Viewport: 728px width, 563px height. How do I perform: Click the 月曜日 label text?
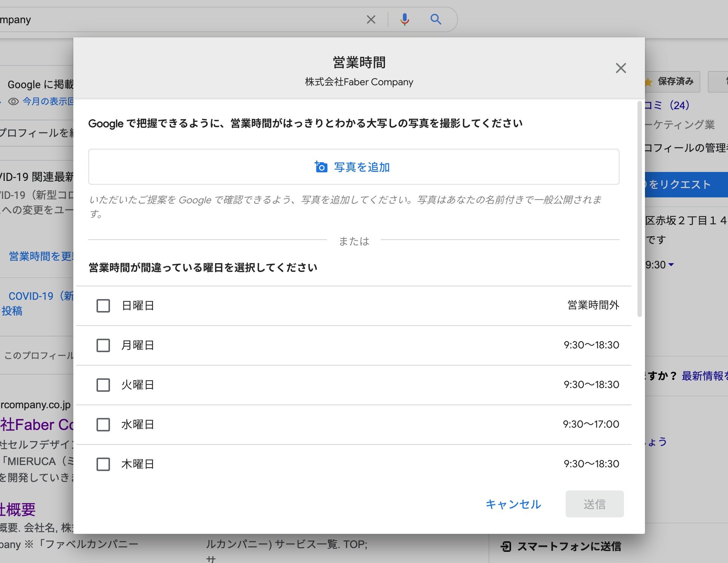[x=138, y=345]
